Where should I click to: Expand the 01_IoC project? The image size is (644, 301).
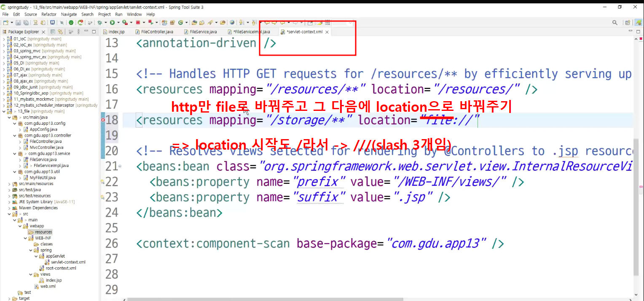(4, 39)
